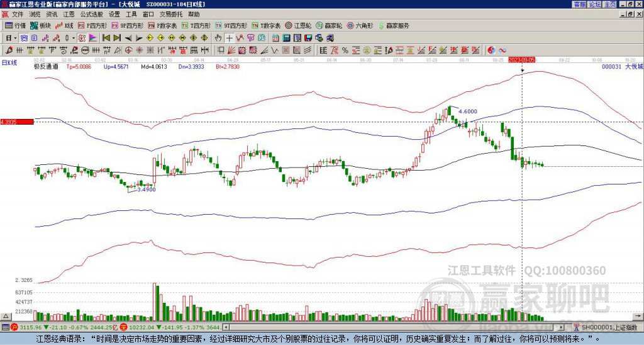The image size is (644, 345).
Task: Click the 3115.96 Shanghai index value
Action: click(30, 327)
